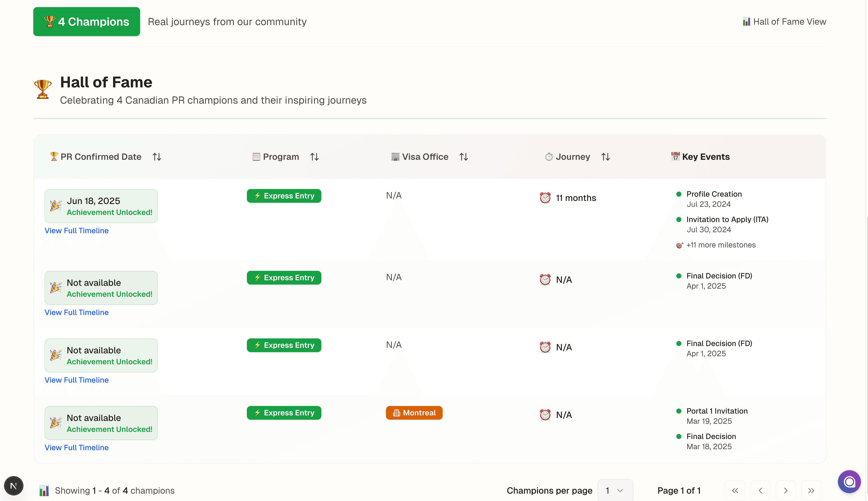868x501 pixels.
Task: Click the trophy icon next to Hall of Fame heading
Action: [43, 89]
